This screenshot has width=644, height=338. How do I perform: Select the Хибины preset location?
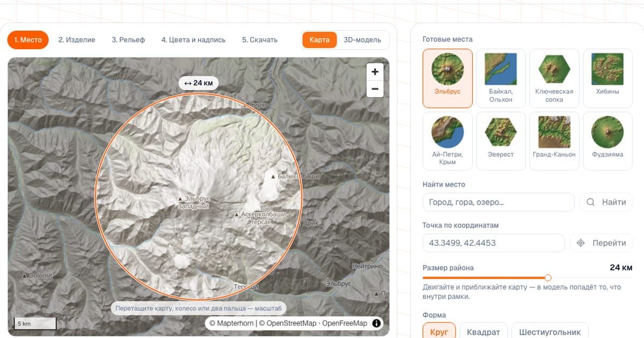coord(608,78)
